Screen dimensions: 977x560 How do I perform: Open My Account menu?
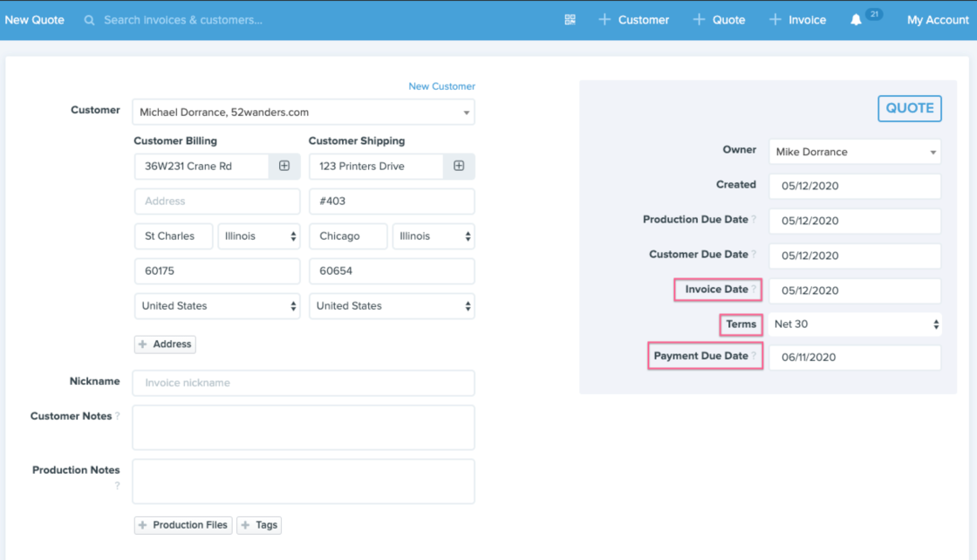point(937,19)
